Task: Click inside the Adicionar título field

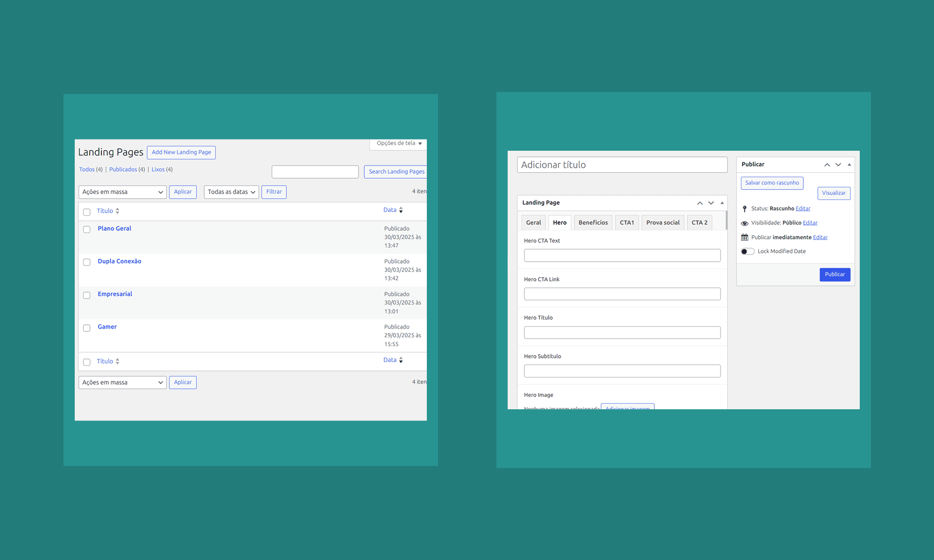Action: point(621,164)
